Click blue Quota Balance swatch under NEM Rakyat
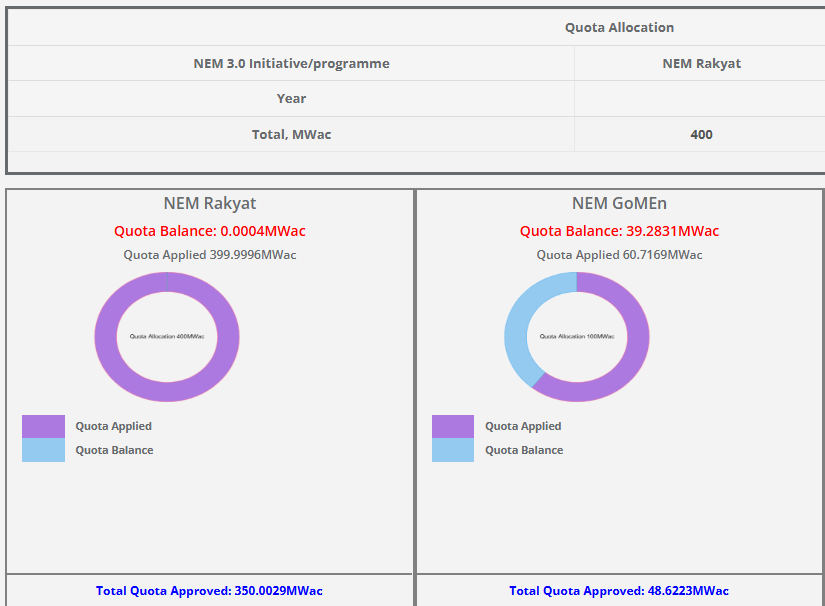The image size is (825, 606). [43, 450]
